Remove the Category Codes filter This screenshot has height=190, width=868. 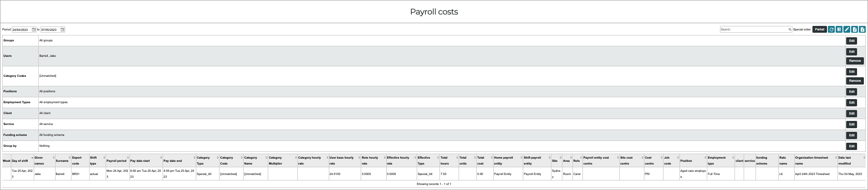(855, 81)
